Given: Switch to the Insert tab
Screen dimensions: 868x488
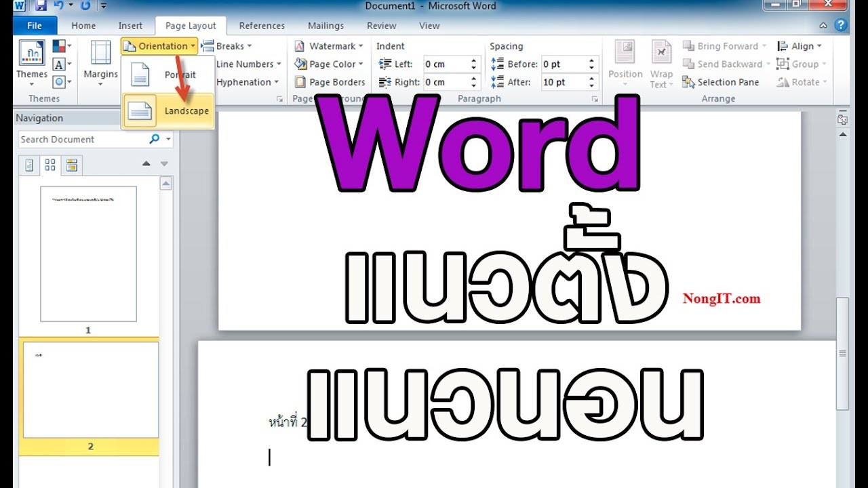Looking at the screenshot, I should (x=130, y=26).
